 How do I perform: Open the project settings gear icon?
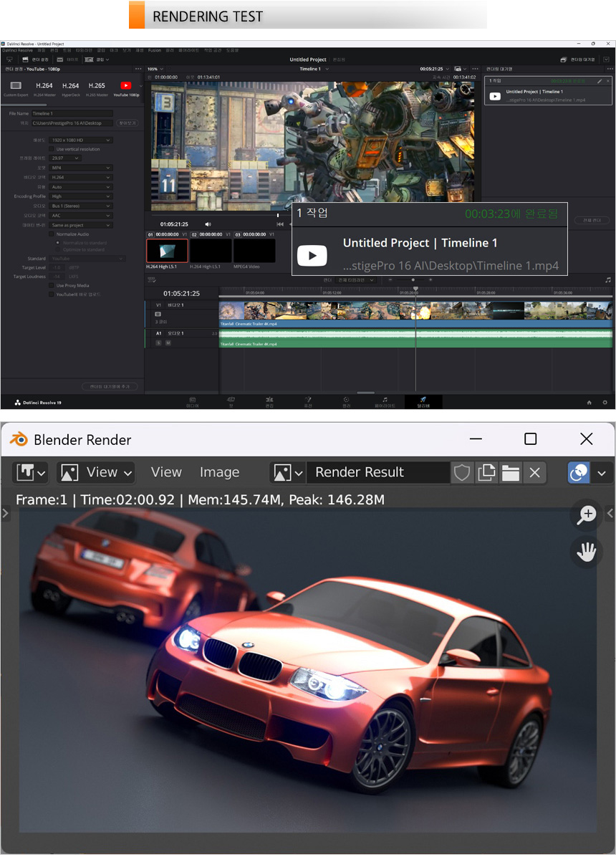click(605, 403)
